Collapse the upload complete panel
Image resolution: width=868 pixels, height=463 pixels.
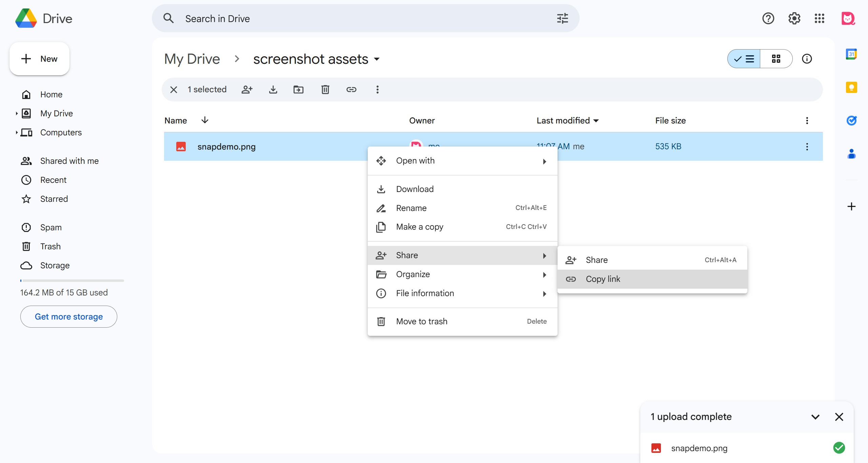(815, 417)
